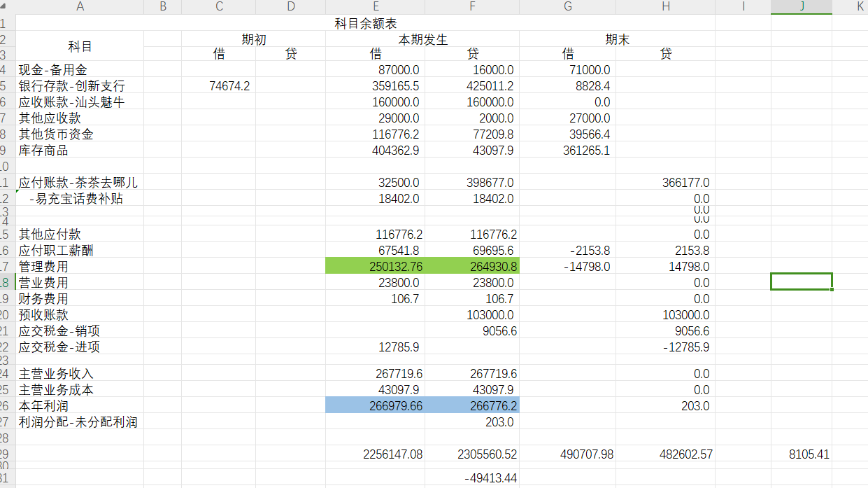
Task: Select column A header
Action: pyautogui.click(x=80, y=6)
